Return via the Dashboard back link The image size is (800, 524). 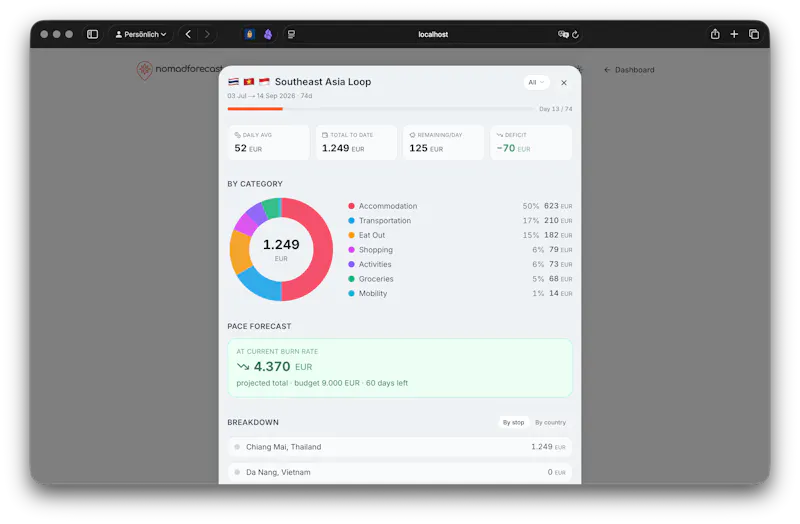(629, 70)
